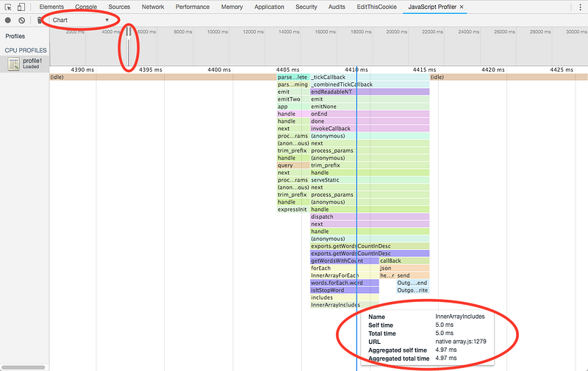The height and width of the screenshot is (371, 588).
Task: Select the emitTwo flame bar
Action: (x=293, y=99)
